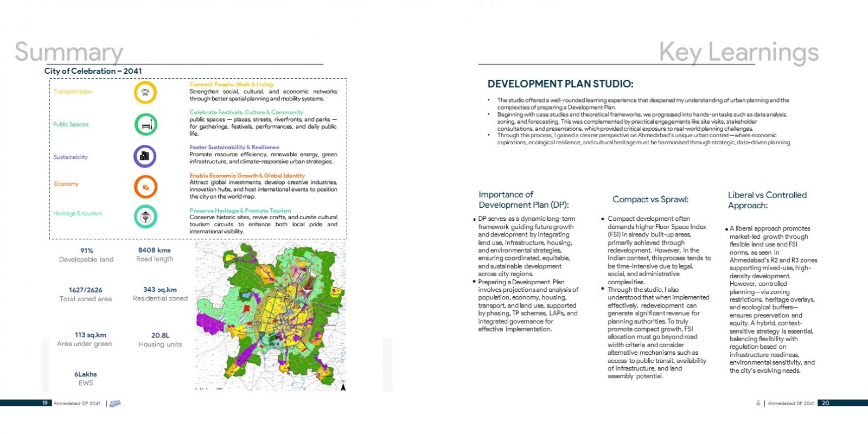Image resolution: width=868 pixels, height=434 pixels.
Task: Click 'Preserve Heritage & Promote Tourism' heading
Action: tap(240, 211)
